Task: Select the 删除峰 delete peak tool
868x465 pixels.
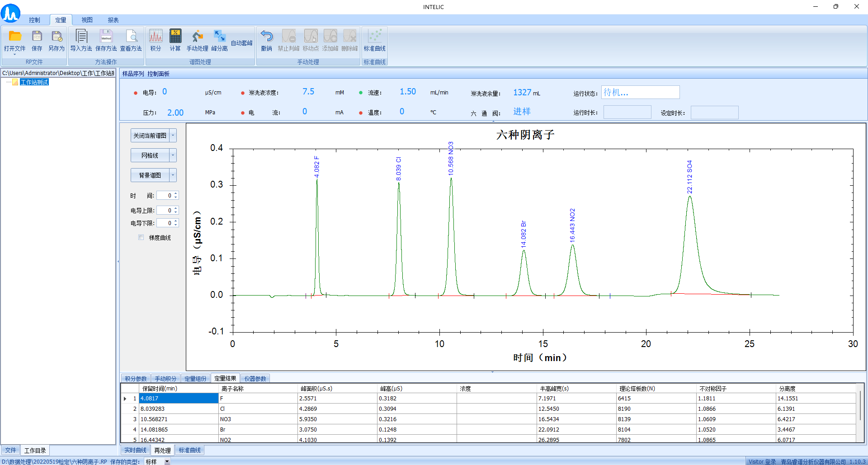Action: tap(350, 41)
